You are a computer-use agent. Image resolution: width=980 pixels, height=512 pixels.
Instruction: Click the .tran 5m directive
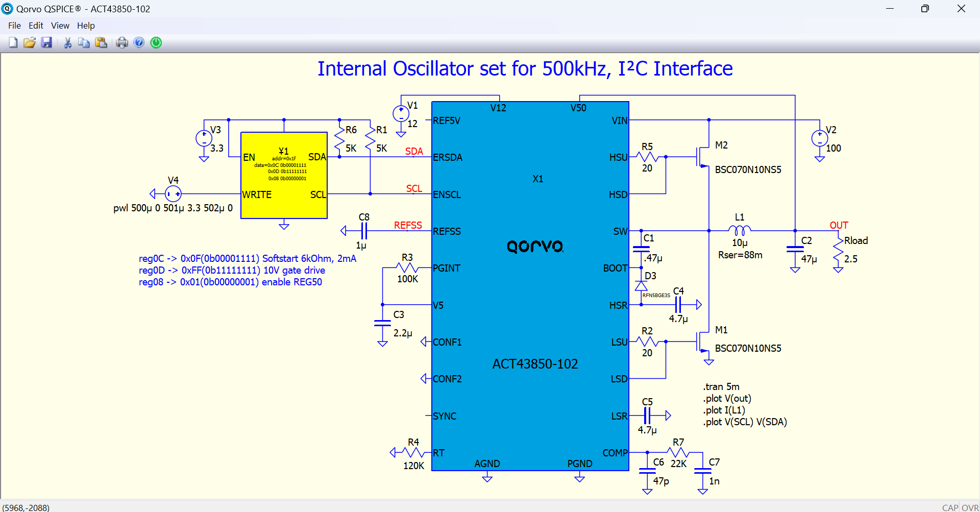(x=721, y=386)
